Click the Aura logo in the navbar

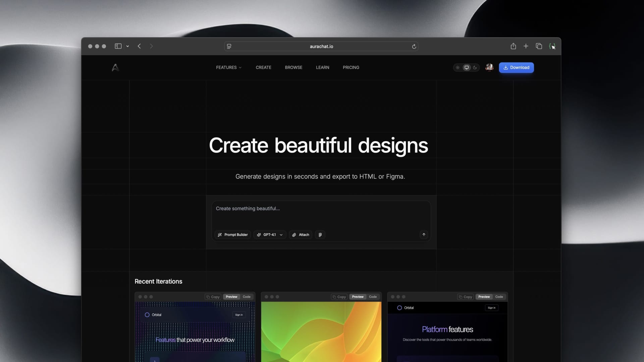tap(115, 67)
